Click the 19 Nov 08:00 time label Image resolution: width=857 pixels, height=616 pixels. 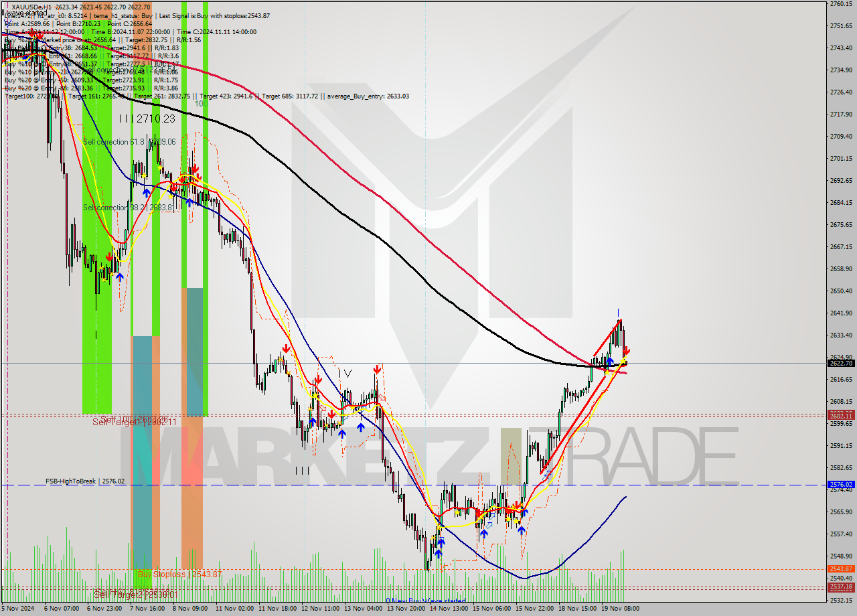coord(620,609)
